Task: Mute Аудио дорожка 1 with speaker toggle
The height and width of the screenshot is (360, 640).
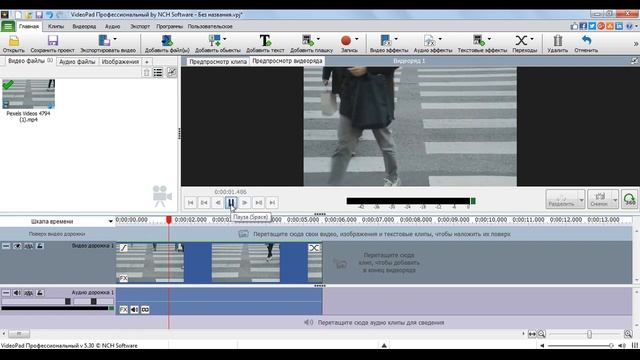Action: (x=17, y=293)
